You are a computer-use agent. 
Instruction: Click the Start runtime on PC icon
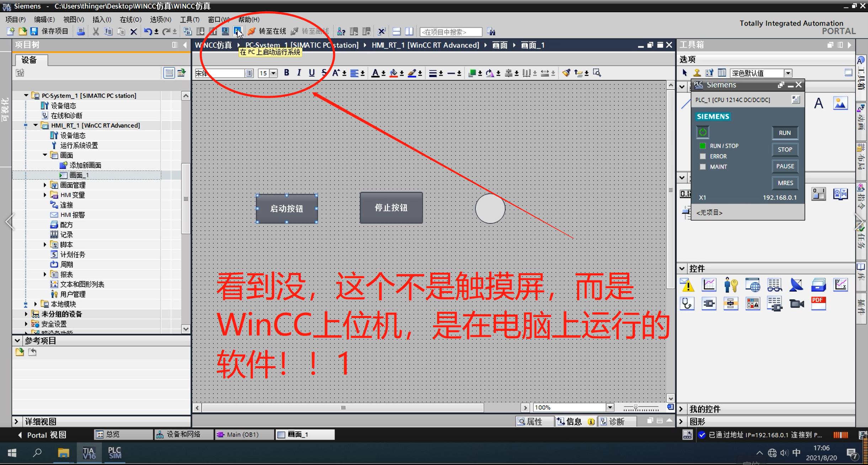click(x=238, y=31)
